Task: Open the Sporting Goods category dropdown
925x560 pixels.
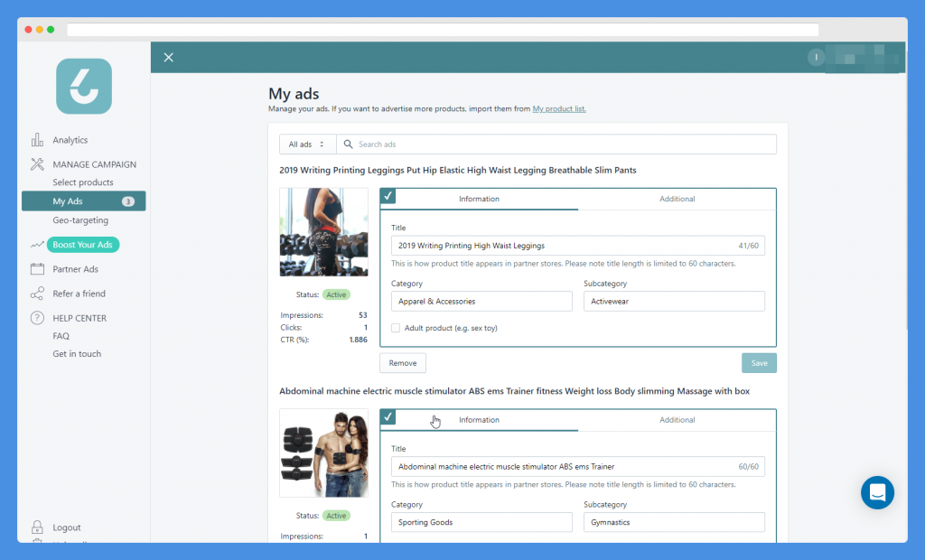Action: click(481, 522)
